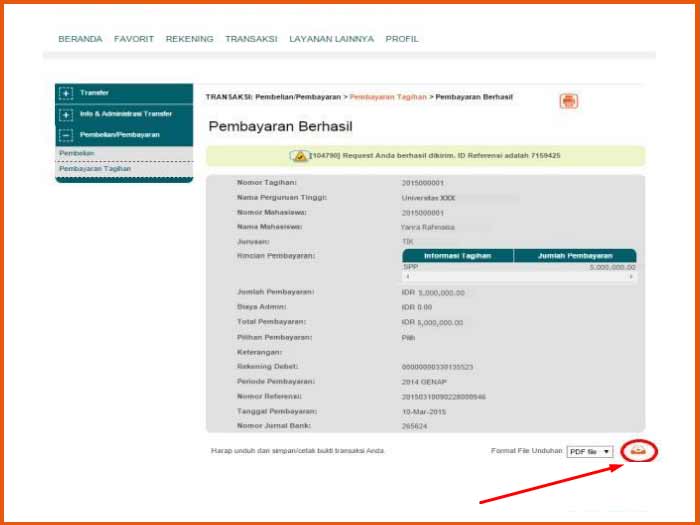Screen dimensions: 700x525
Task: Click the Pembayaran Tagihan breadcrumb link
Action: 388,97
